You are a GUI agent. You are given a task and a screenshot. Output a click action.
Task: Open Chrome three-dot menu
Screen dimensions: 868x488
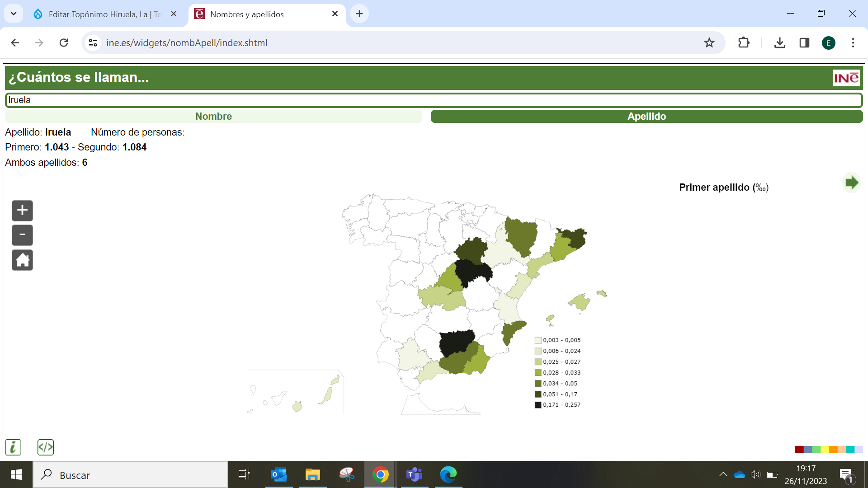pyautogui.click(x=853, y=43)
